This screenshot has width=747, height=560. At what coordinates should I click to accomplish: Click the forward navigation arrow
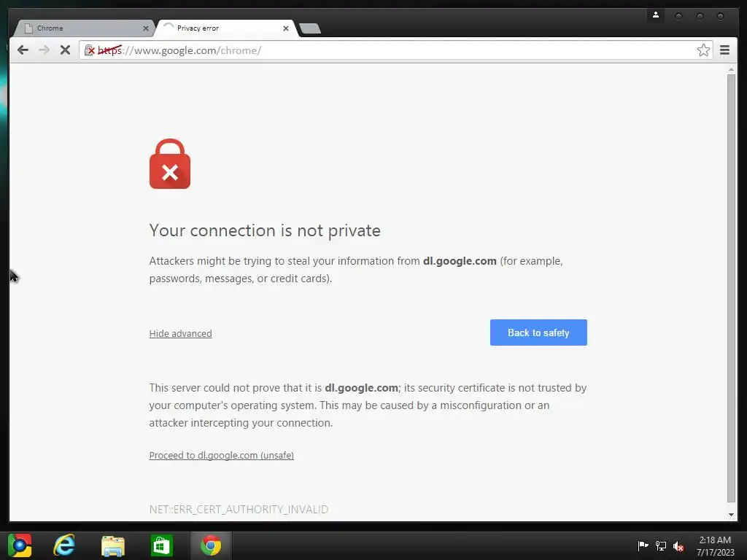point(44,50)
